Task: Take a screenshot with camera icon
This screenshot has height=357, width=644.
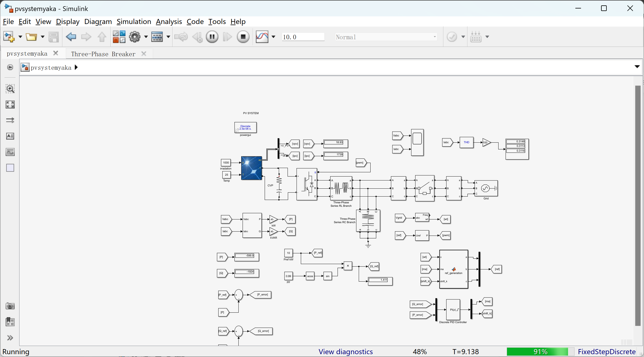Action: tap(10, 306)
